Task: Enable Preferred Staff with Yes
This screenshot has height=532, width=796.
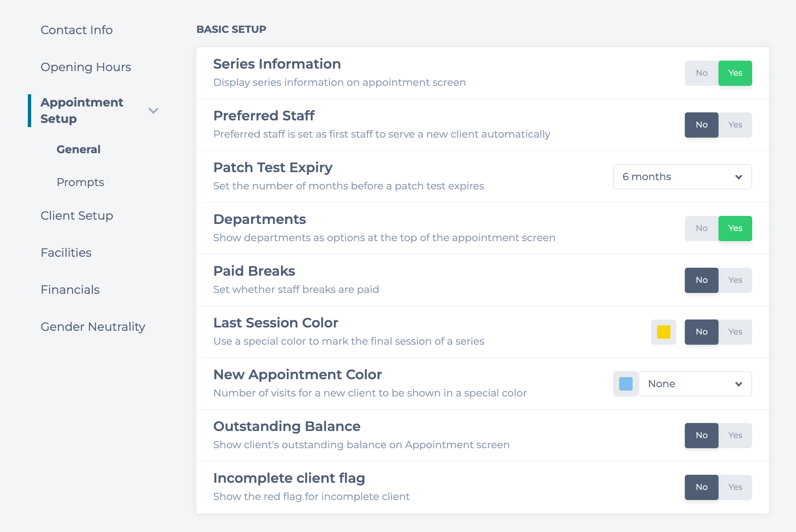Action: coord(735,125)
